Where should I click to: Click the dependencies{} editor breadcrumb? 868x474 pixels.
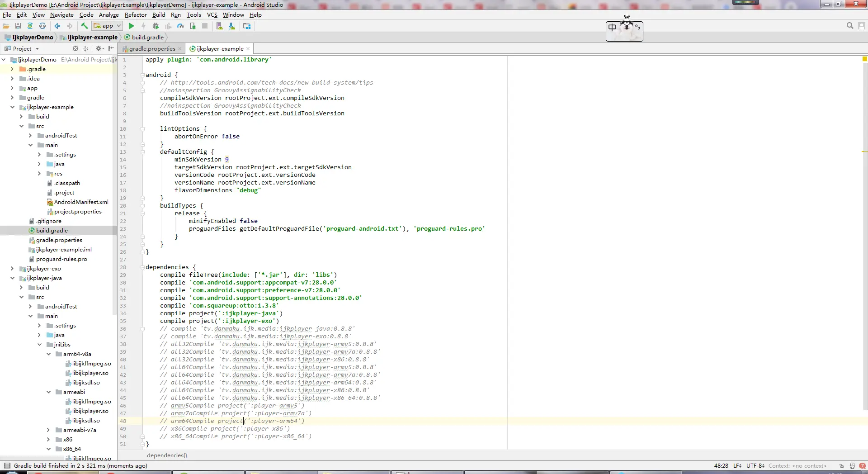click(167, 455)
